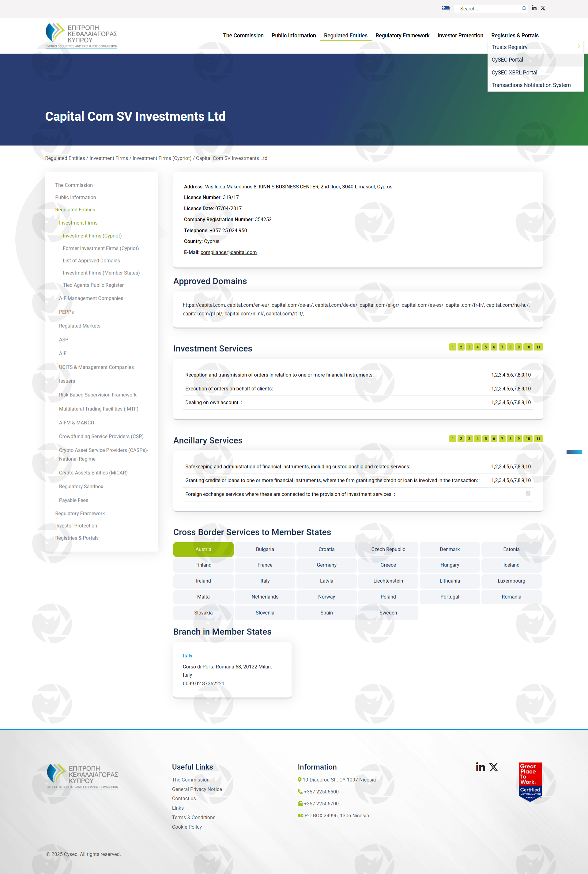Expand the Trusts Registry submenu arrow

tap(579, 46)
